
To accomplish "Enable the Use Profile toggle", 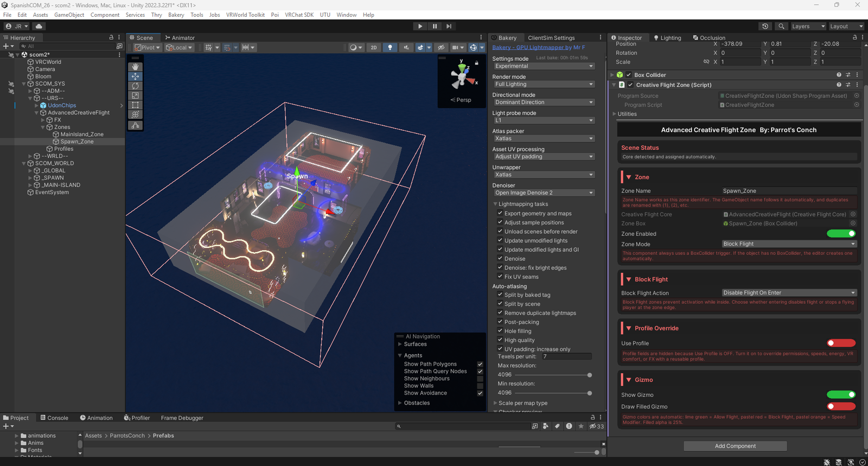I will 841,343.
